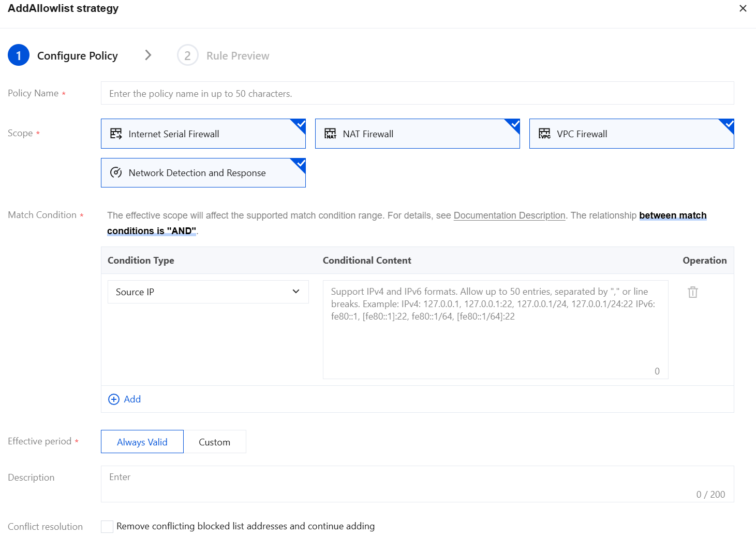Viewport: 756px width, 549px height.
Task: Click the plus icon to add condition
Action: tap(114, 399)
